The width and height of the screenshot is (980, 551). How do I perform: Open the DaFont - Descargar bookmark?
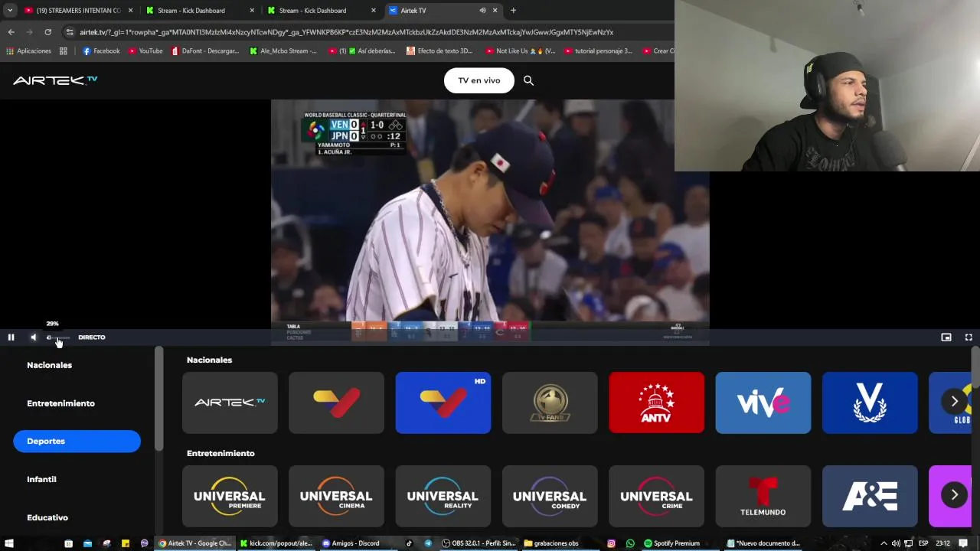click(206, 51)
